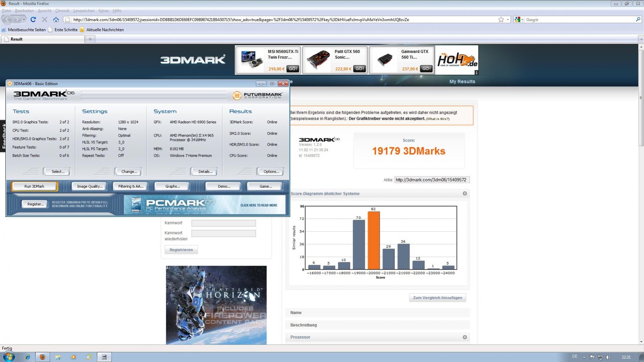Click the 3DMARK site logo
The image size is (644, 362).
tap(193, 60)
